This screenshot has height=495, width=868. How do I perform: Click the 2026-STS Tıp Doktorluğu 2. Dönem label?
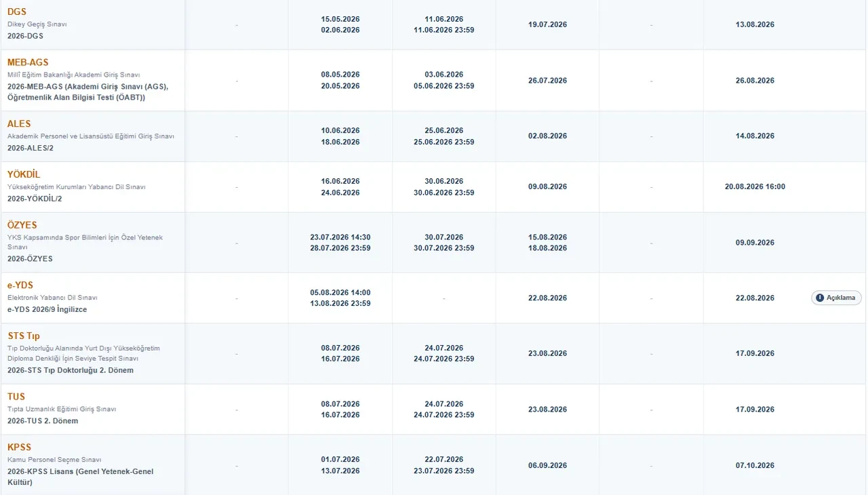point(71,370)
